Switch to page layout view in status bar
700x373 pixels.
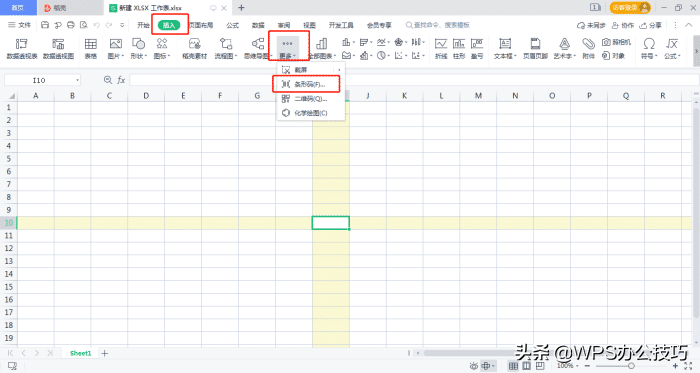pyautogui.click(x=527, y=366)
